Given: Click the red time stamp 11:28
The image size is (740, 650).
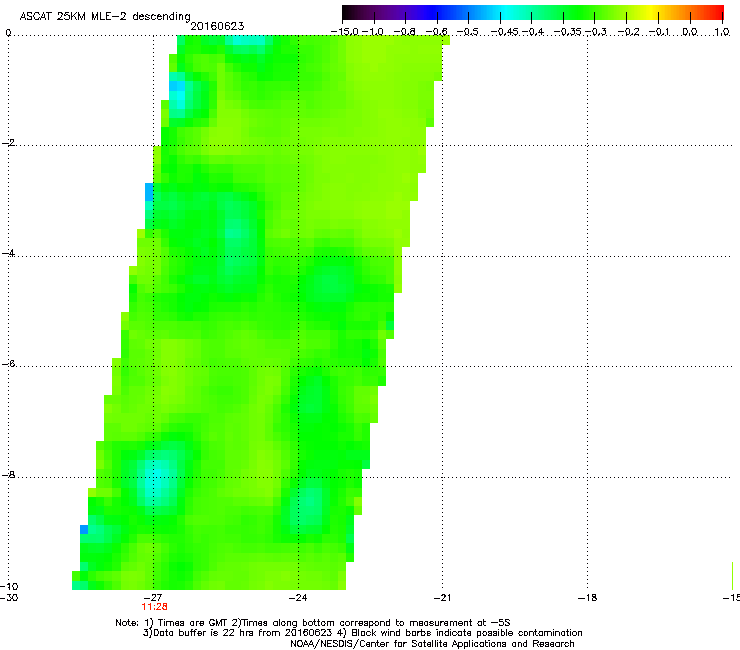Looking at the screenshot, I should (x=154, y=607).
